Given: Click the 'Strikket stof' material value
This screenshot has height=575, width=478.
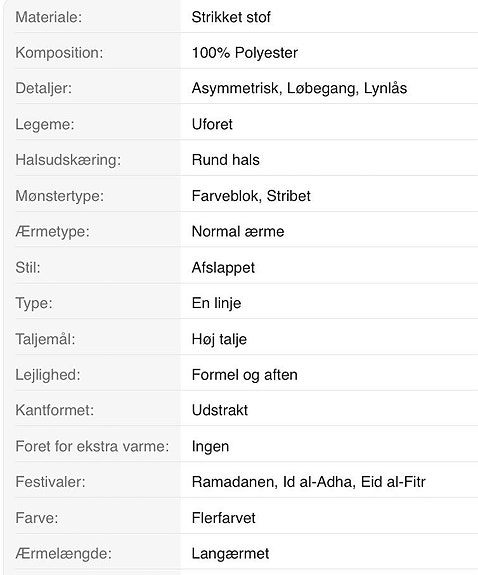Looking at the screenshot, I should coord(231,17).
